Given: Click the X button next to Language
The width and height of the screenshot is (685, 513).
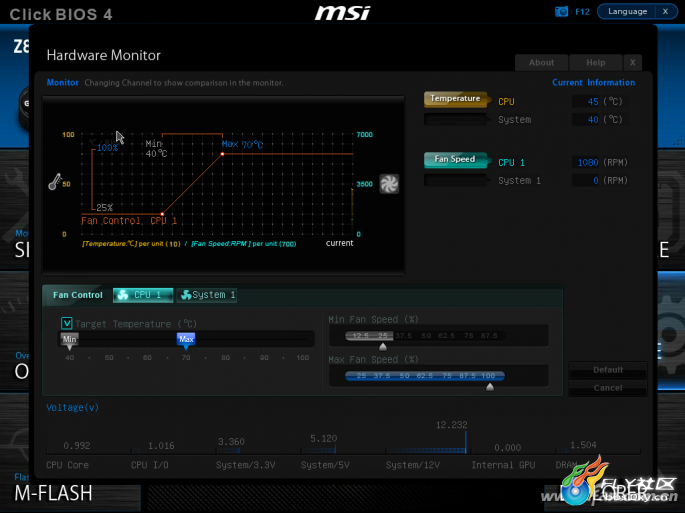Looking at the screenshot, I should [x=665, y=11].
